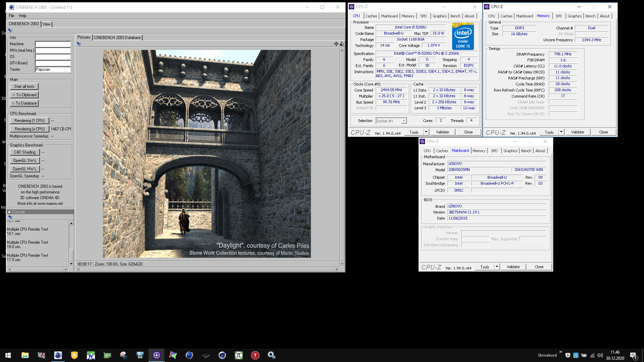Click the battery power tray icon
Viewport: 644px width, 362px height.
pyautogui.click(x=584, y=355)
